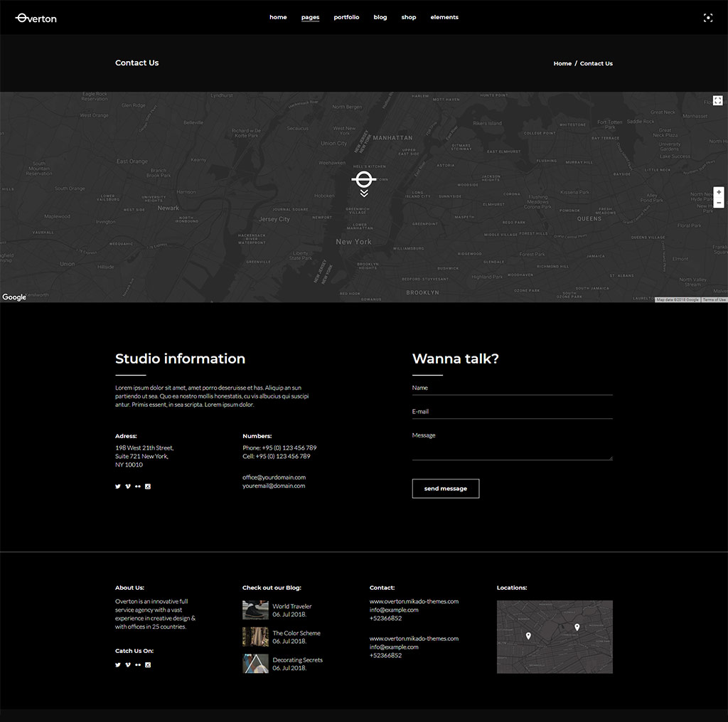Open Flickr icon under Catch Us On
This screenshot has height=722, width=728.
(x=138, y=665)
